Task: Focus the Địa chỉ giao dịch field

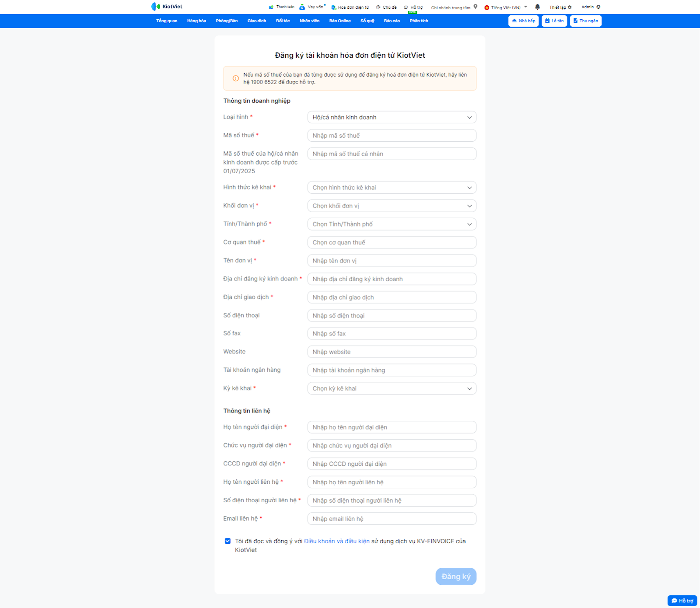Action: point(392,297)
